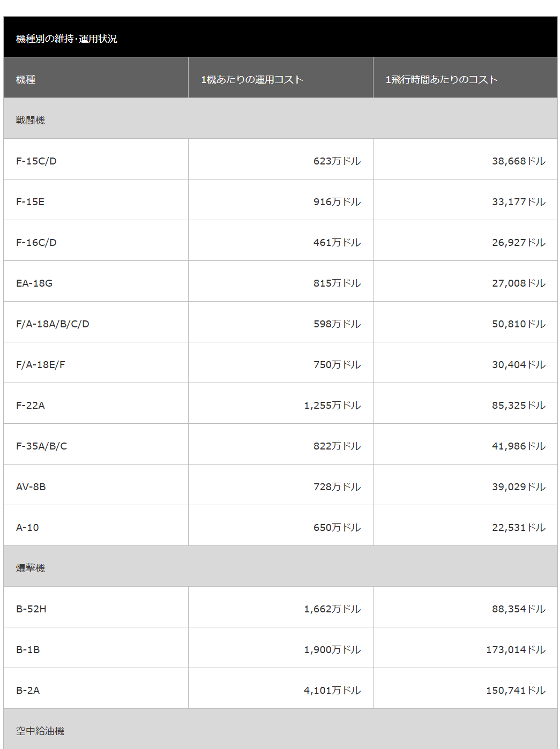The image size is (560, 749).
Task: Click the 1機あたりの運用コスト column header
Action: pos(252,79)
